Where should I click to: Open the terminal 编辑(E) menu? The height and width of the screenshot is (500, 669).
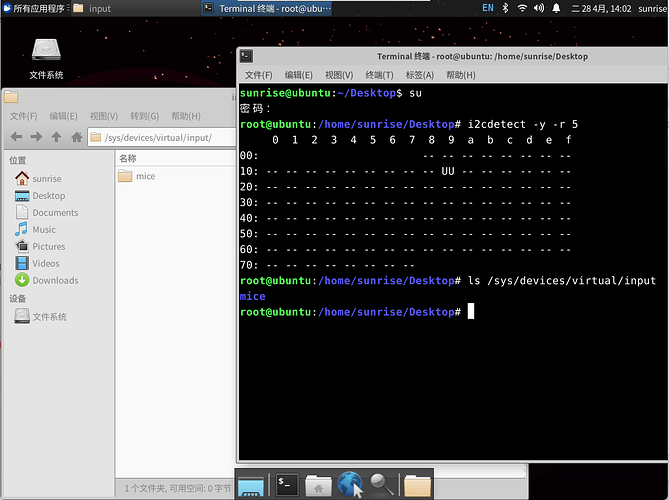(x=299, y=75)
